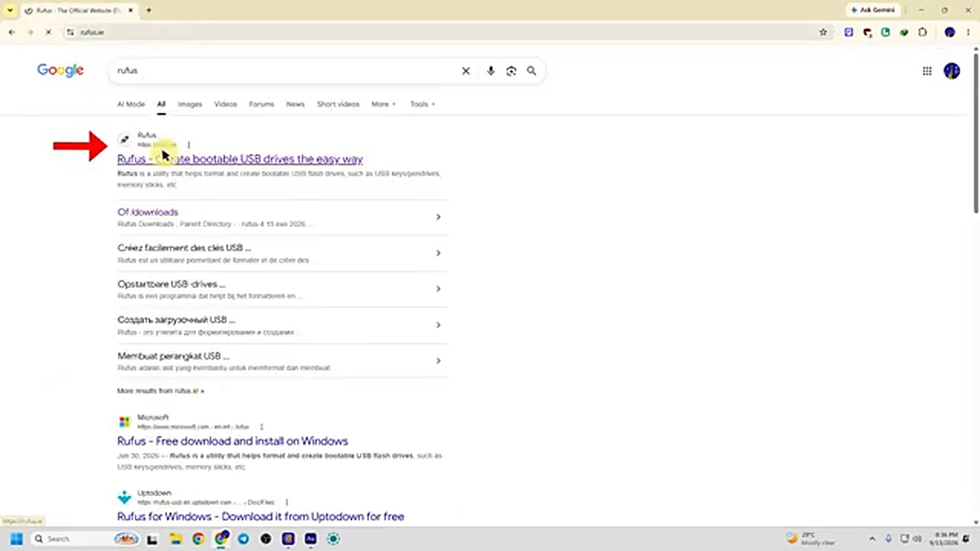Screen dimensions: 980x551
Task: Open the Google apps grid
Action: (x=927, y=70)
